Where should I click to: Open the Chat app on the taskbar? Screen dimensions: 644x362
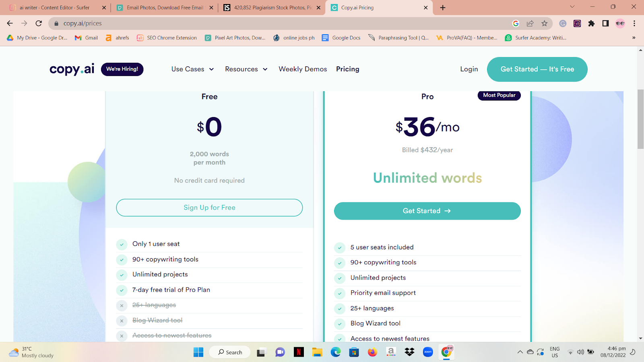point(280,352)
